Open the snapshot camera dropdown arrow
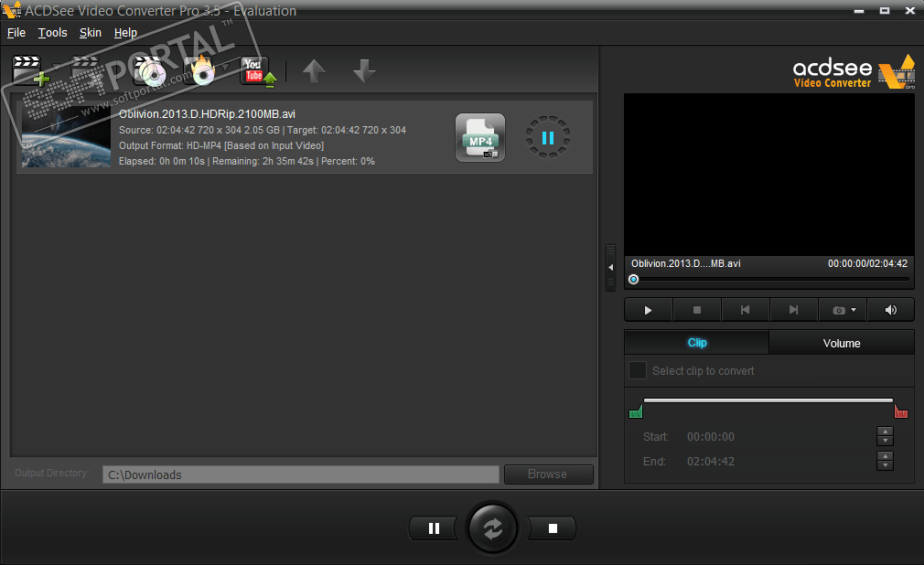The height and width of the screenshot is (565, 924). pyautogui.click(x=854, y=310)
